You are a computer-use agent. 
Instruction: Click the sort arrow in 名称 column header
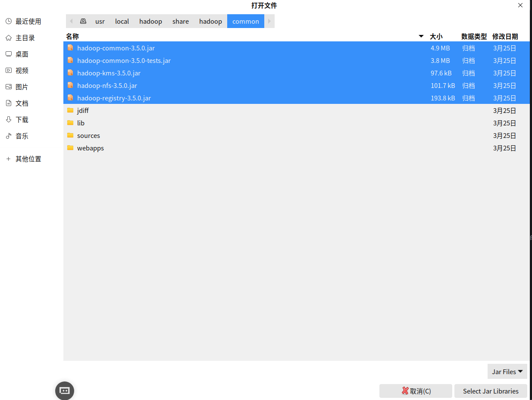[421, 37]
